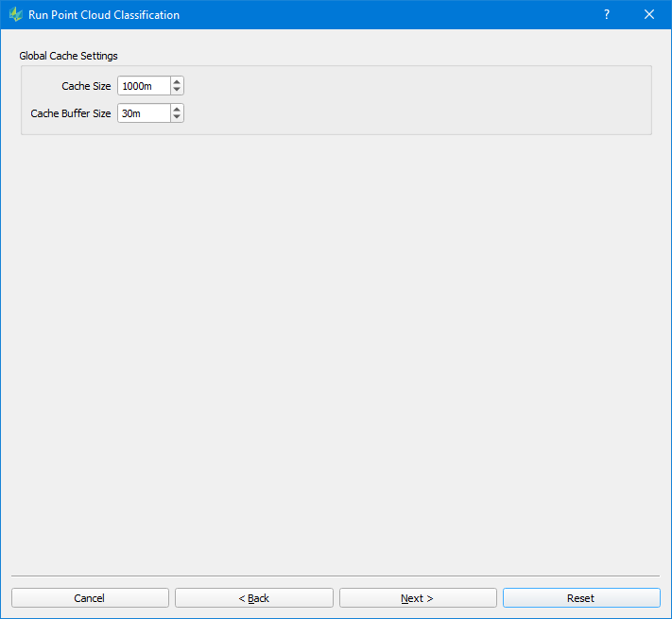Increase Cache Buffer Size with up arrow
Screen dimensions: 672x619
(177, 109)
